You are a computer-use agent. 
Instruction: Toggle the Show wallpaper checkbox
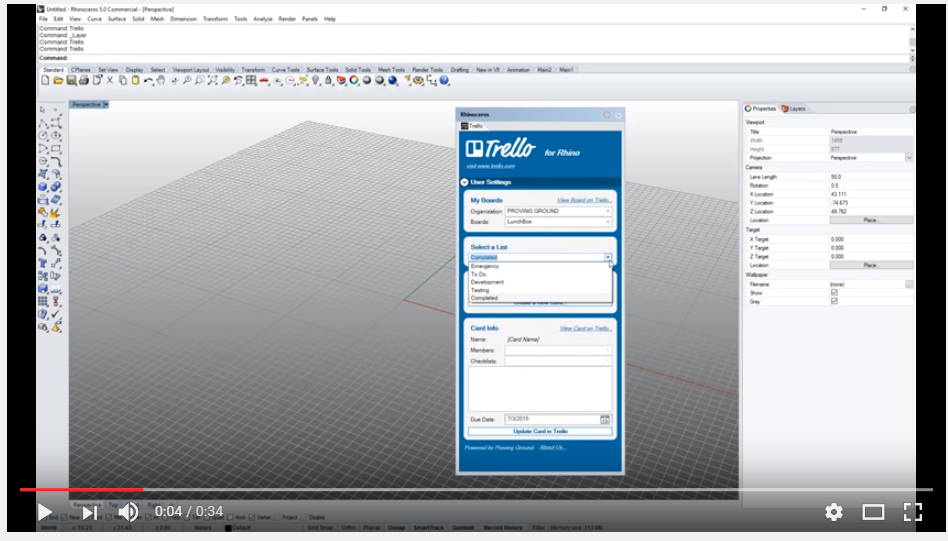coord(834,293)
